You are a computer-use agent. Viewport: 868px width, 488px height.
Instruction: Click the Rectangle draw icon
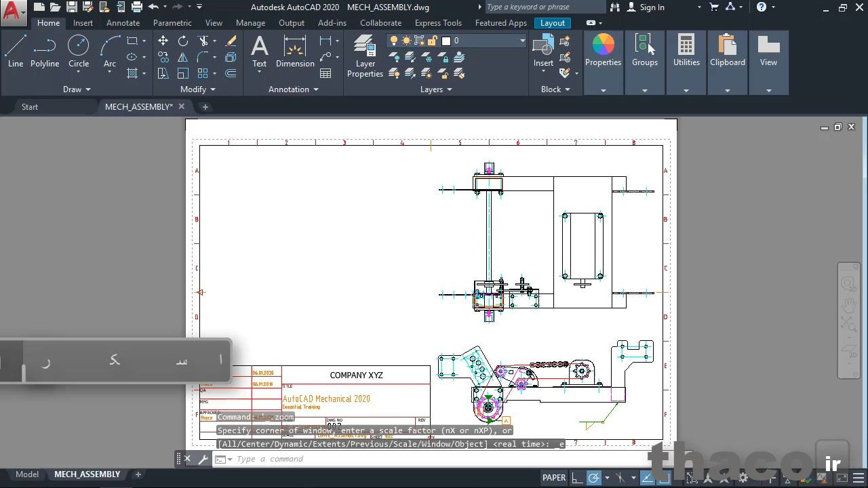[x=133, y=41]
